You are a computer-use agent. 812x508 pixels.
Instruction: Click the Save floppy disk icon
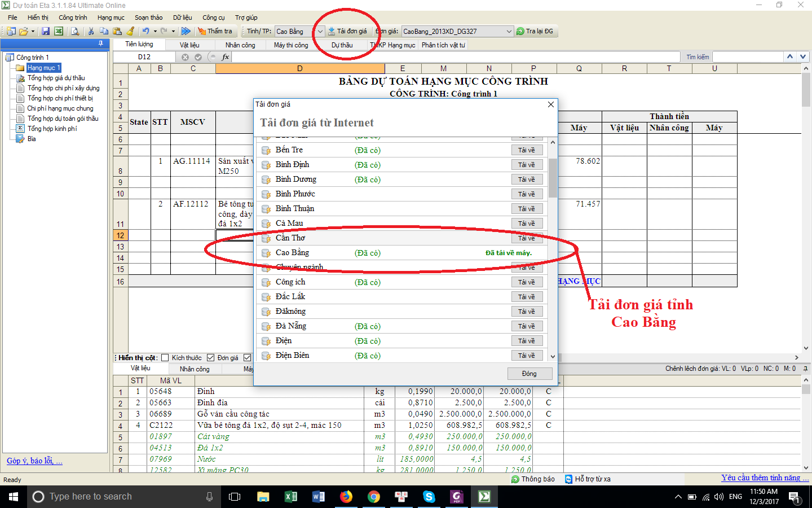(x=46, y=32)
